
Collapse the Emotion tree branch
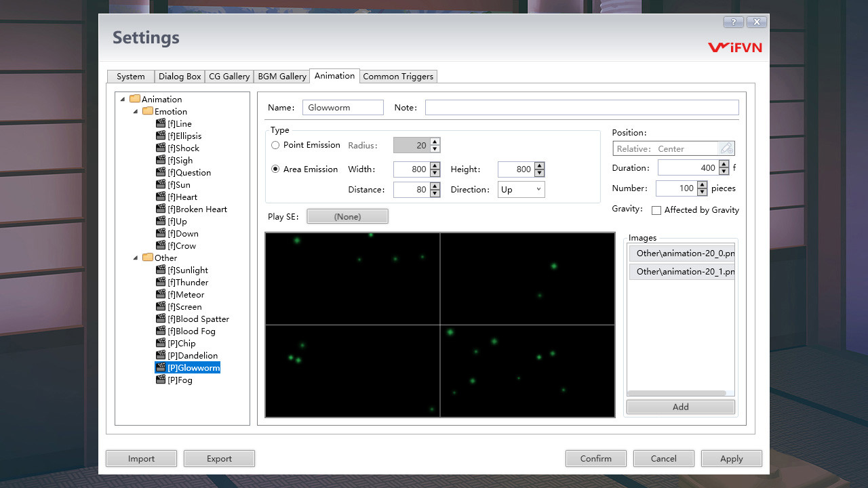pos(135,111)
